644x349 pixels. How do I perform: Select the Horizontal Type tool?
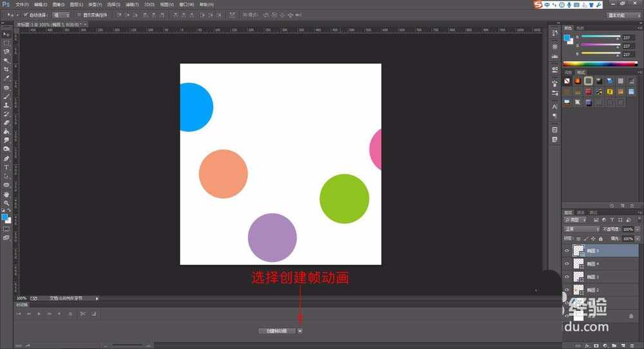6,167
